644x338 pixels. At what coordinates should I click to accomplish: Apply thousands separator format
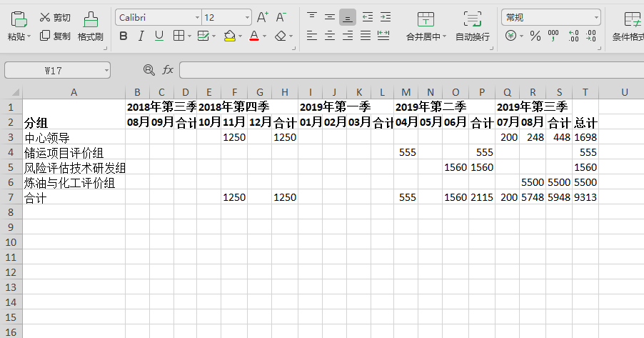click(x=553, y=36)
